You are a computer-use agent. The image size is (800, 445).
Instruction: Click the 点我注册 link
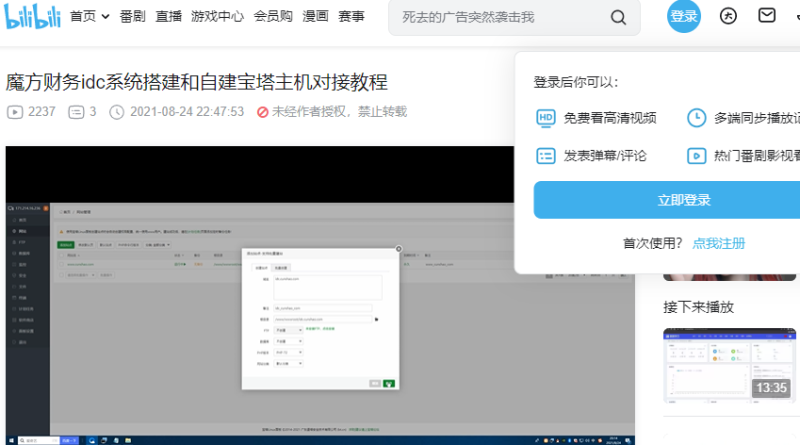click(718, 243)
